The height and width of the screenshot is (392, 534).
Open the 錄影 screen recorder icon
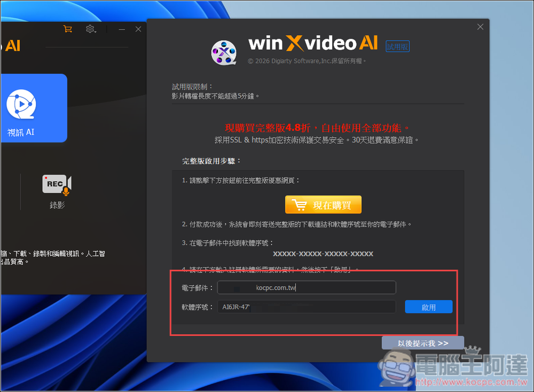57,185
